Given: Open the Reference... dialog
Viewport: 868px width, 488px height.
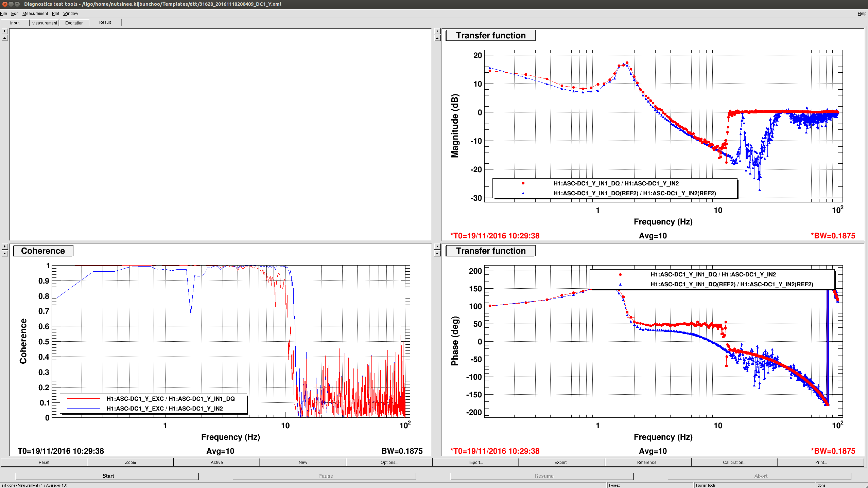Looking at the screenshot, I should tap(648, 462).
